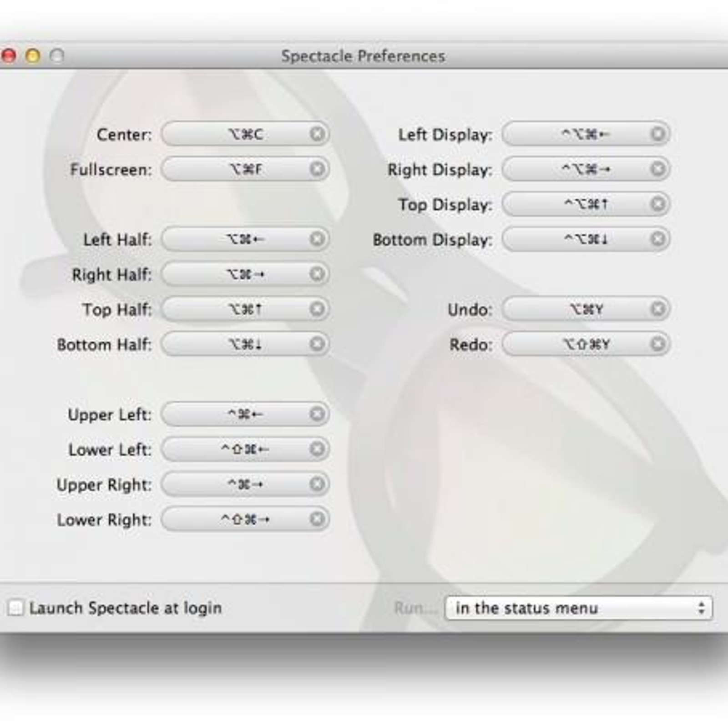Click the Right Display shortcut field
This screenshot has height=728, width=728.
click(586, 169)
